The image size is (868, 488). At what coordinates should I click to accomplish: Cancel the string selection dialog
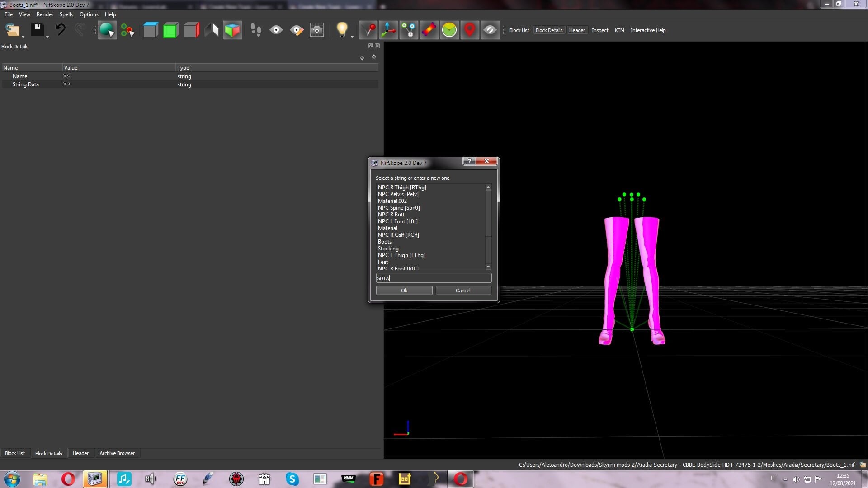click(x=463, y=290)
